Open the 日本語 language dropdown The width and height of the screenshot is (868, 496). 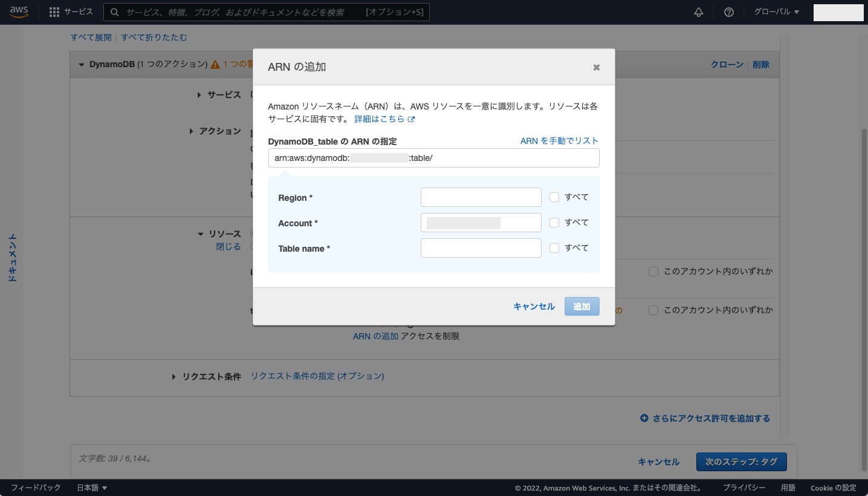pos(92,488)
